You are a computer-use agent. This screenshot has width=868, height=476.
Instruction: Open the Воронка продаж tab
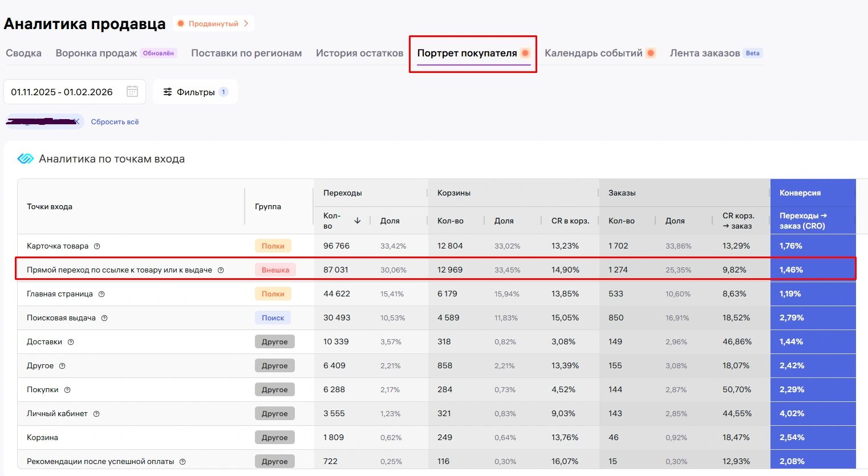[96, 53]
